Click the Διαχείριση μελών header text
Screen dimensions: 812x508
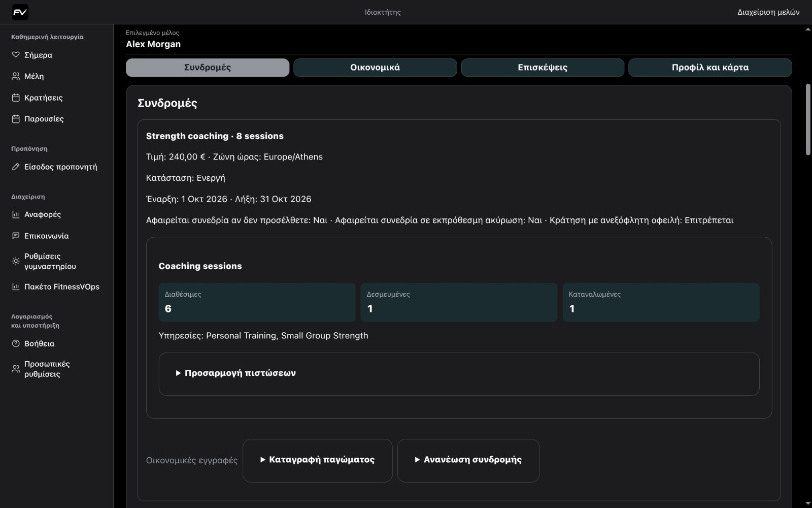768,12
